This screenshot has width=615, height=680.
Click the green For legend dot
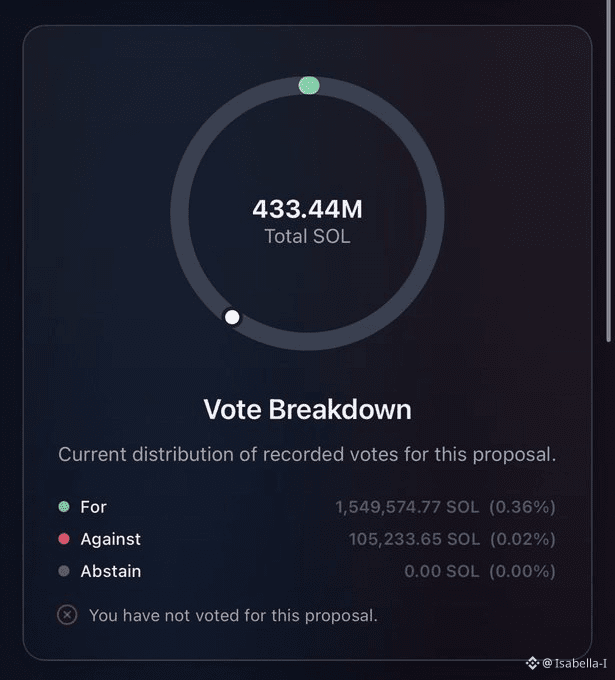tap(64, 507)
